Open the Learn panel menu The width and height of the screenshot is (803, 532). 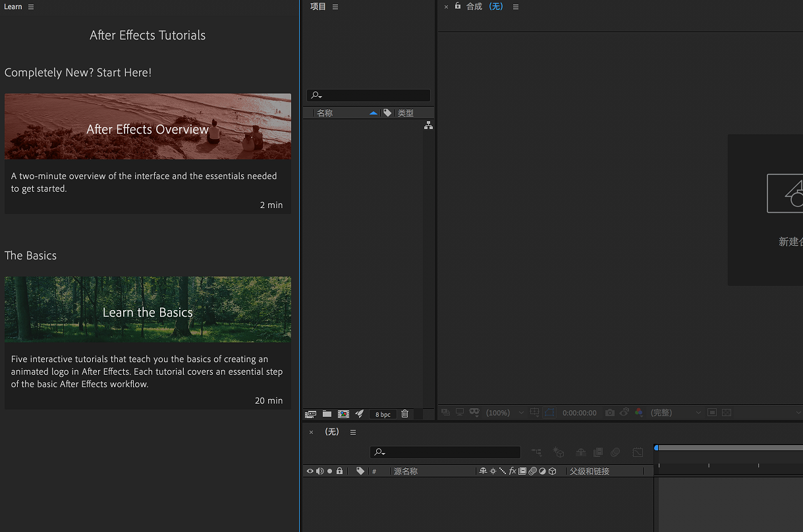point(31,7)
